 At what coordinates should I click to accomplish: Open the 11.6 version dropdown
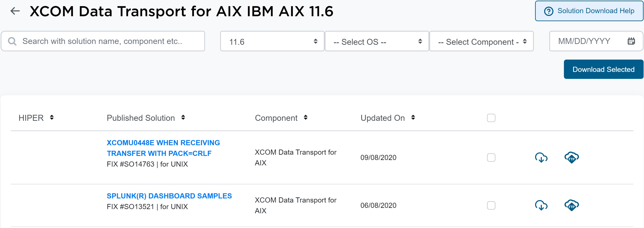pyautogui.click(x=272, y=41)
